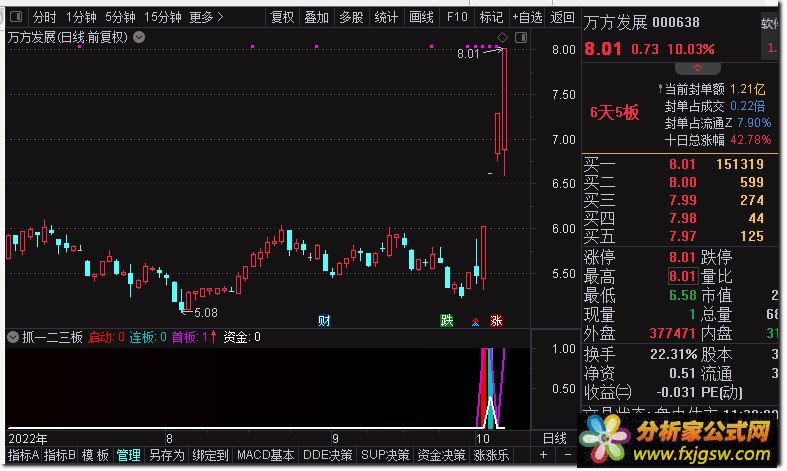Viewport: 787px width, 471px height.
Task: Expand dropdown next to 万方发展(日线.前复权)
Action: pos(139,37)
